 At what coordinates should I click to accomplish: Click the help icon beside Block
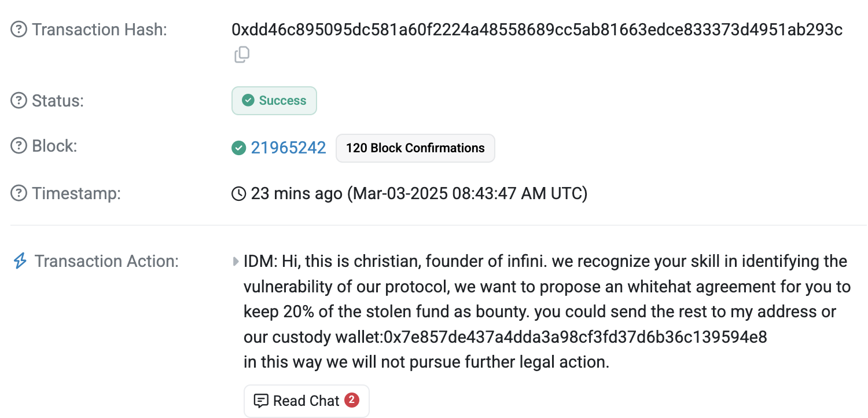[19, 146]
